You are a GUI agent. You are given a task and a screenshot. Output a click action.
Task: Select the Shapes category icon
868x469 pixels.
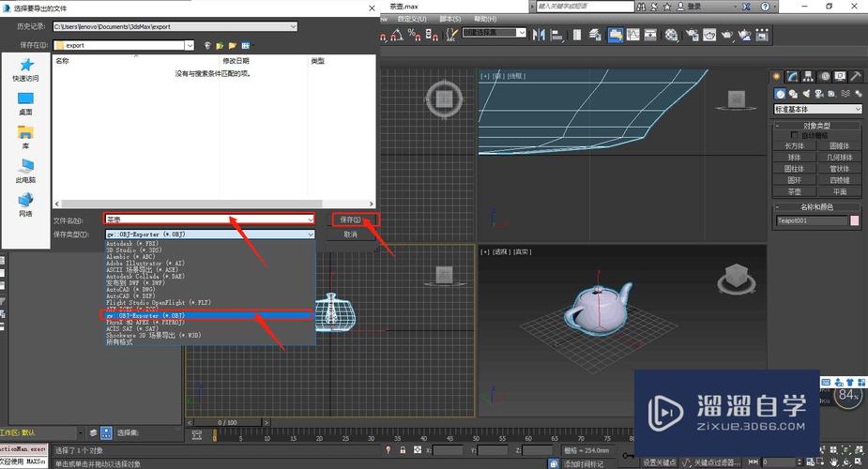(x=793, y=94)
